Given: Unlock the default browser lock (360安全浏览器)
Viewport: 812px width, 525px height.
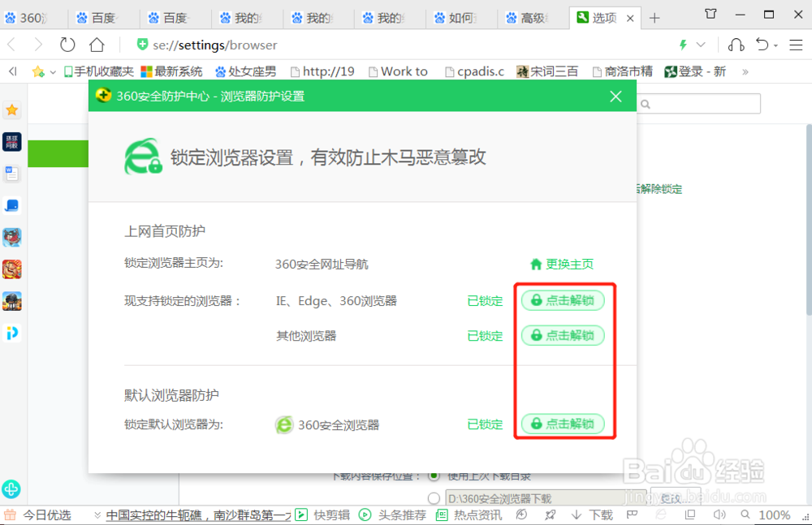Looking at the screenshot, I should [563, 424].
